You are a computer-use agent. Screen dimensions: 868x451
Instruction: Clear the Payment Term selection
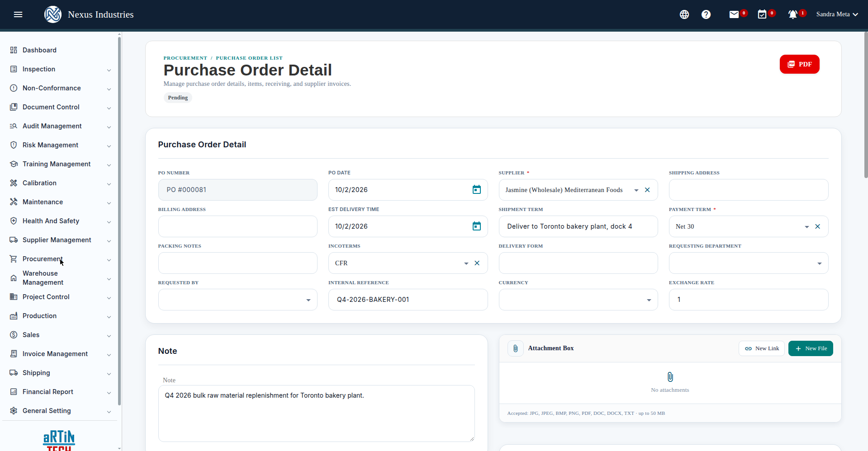[817, 226]
